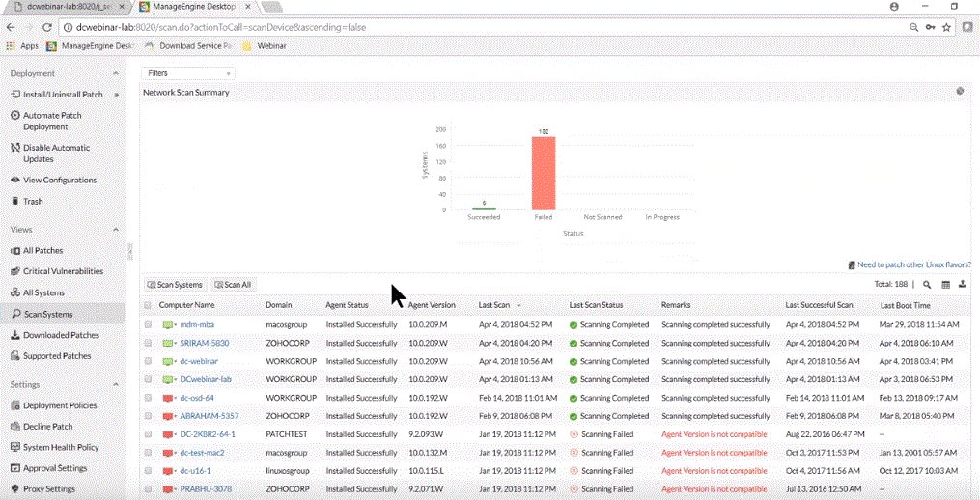Open Deployment Policies settings
The height and width of the screenshot is (500, 980).
tap(54, 405)
